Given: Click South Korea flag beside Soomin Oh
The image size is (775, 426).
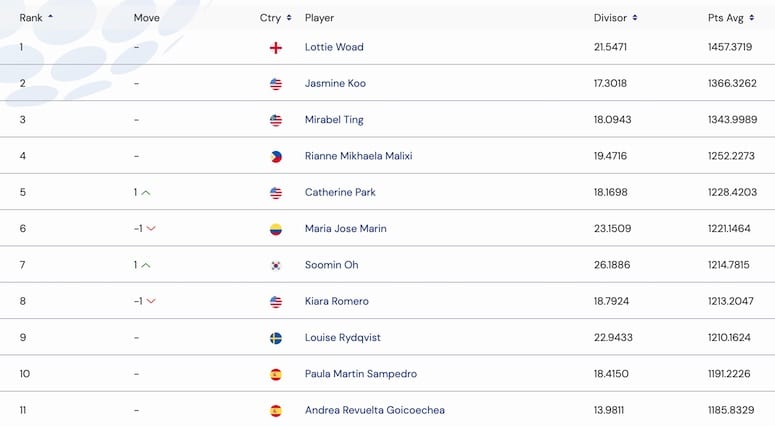Looking at the screenshot, I should (276, 265).
